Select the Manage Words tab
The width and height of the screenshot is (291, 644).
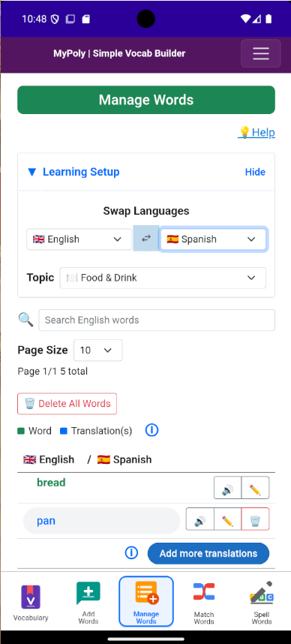(x=146, y=601)
